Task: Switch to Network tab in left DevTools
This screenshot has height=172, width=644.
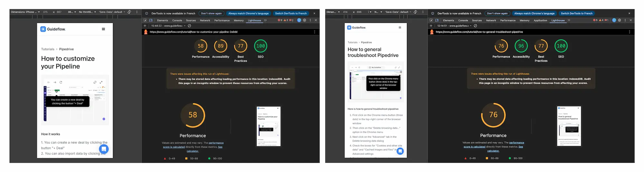Action: coord(205,20)
